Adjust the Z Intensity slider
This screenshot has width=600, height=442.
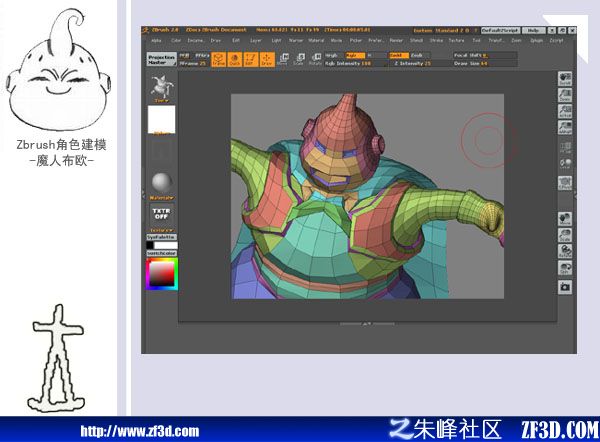click(x=419, y=63)
